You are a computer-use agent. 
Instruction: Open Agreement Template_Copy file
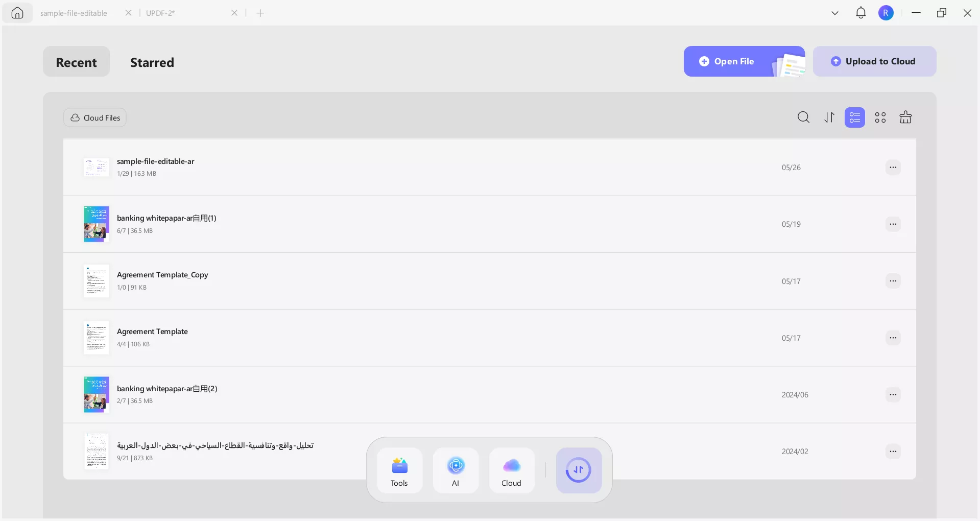(489, 281)
